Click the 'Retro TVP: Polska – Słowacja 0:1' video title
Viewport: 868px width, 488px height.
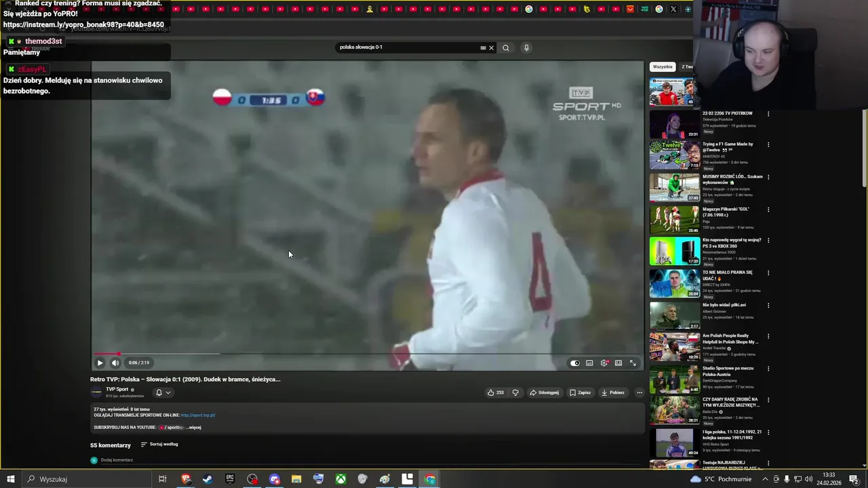pyautogui.click(x=185, y=380)
